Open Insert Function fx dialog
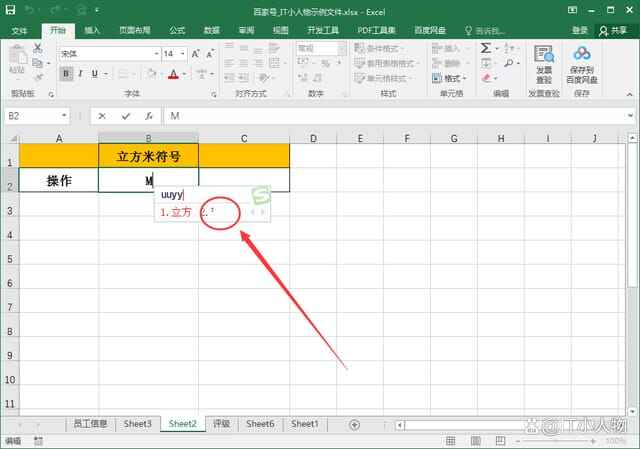Image resolution: width=640 pixels, height=449 pixels. click(x=148, y=116)
